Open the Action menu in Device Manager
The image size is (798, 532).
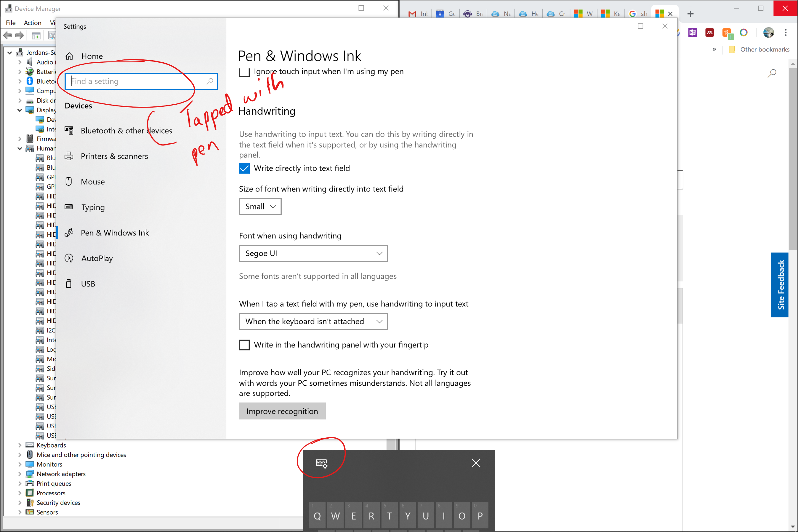pyautogui.click(x=33, y=23)
